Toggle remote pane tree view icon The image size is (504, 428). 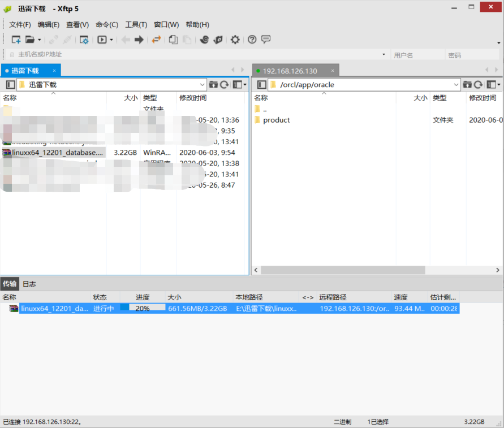[x=262, y=85]
